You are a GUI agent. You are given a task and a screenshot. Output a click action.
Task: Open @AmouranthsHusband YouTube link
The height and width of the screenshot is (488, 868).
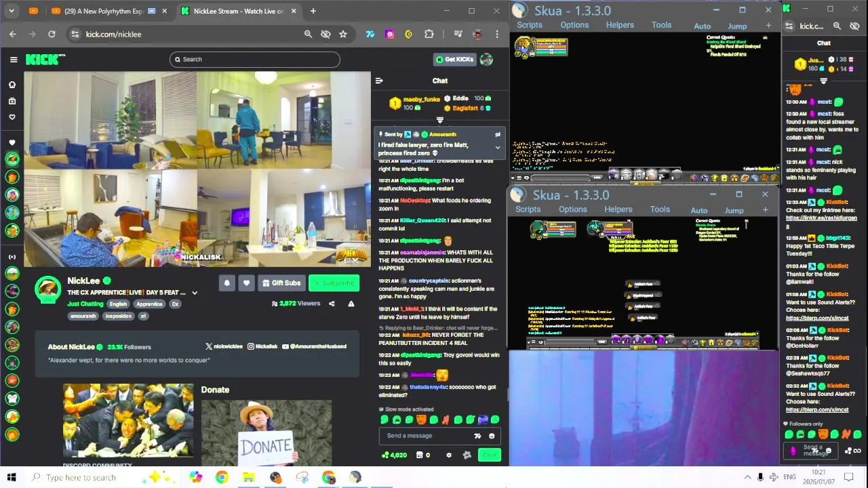pos(315,346)
